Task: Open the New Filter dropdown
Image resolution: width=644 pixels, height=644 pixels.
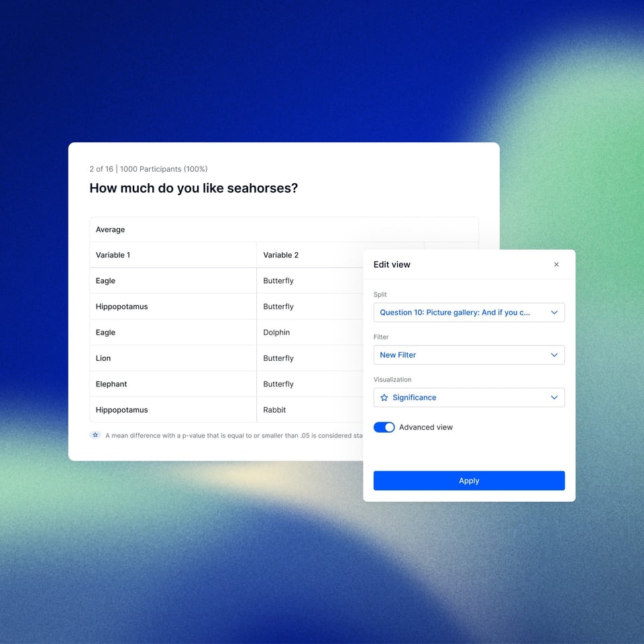Action: pyautogui.click(x=468, y=355)
